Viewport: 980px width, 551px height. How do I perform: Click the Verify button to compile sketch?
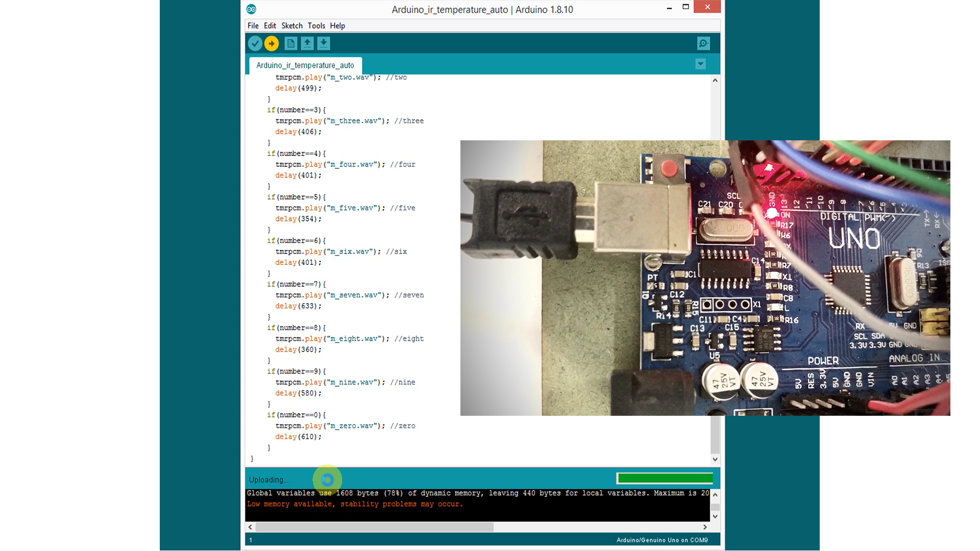(x=255, y=43)
